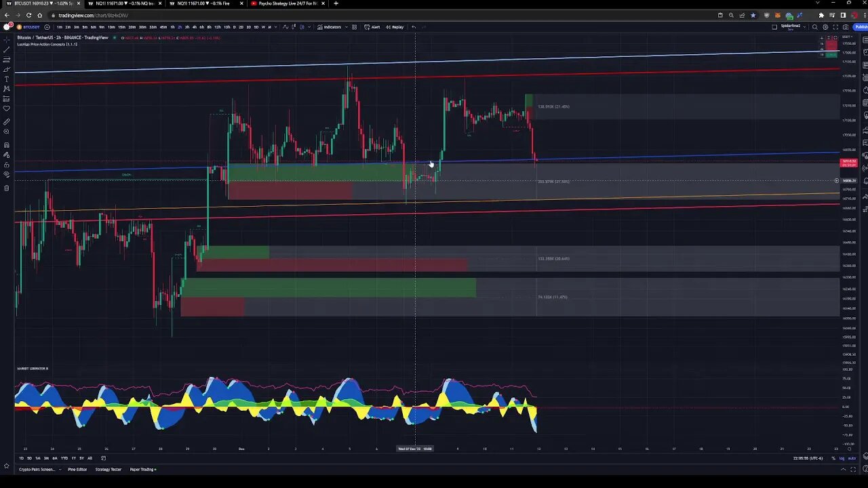Open the chart layout setup square icon
Viewport: 868px width, 488px height.
pyautogui.click(x=774, y=27)
